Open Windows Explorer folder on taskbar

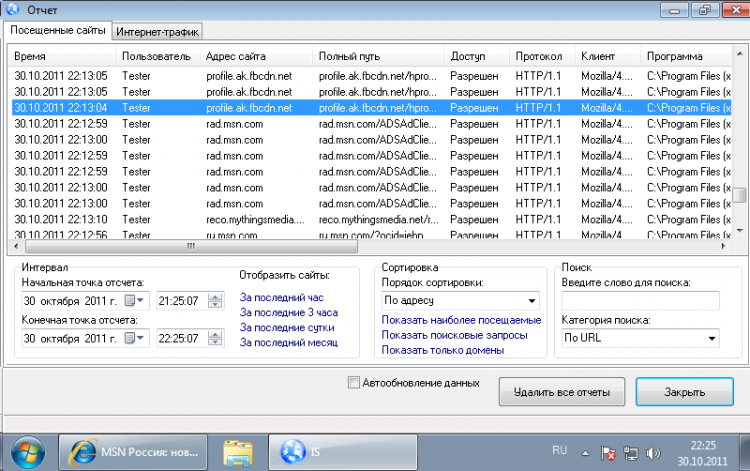237,452
